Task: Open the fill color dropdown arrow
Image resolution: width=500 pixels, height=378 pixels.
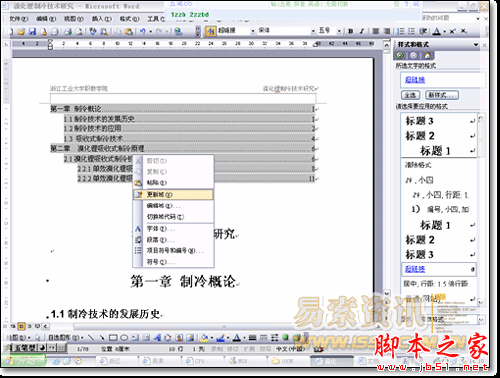Action: [x=212, y=338]
